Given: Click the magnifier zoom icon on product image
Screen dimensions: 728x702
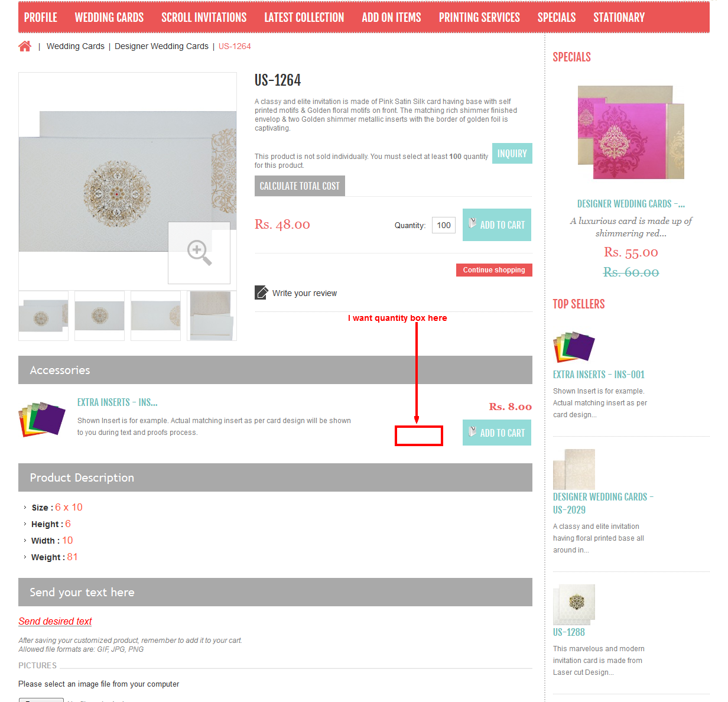Looking at the screenshot, I should coord(199,253).
